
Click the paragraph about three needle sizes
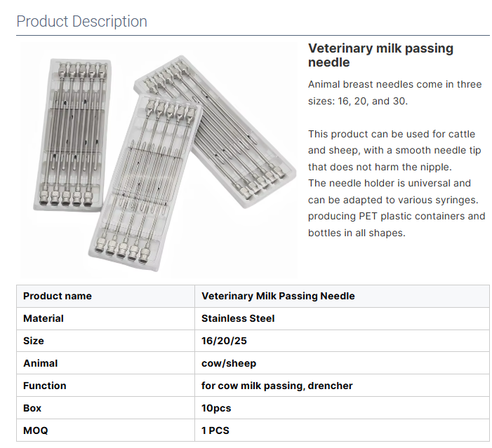pyautogui.click(x=394, y=93)
